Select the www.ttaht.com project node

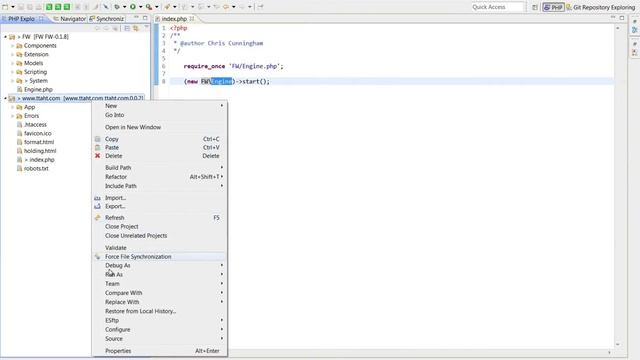(x=76, y=98)
